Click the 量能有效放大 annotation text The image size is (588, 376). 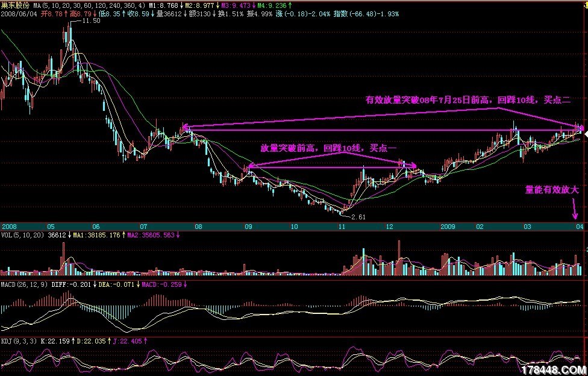[551, 189]
